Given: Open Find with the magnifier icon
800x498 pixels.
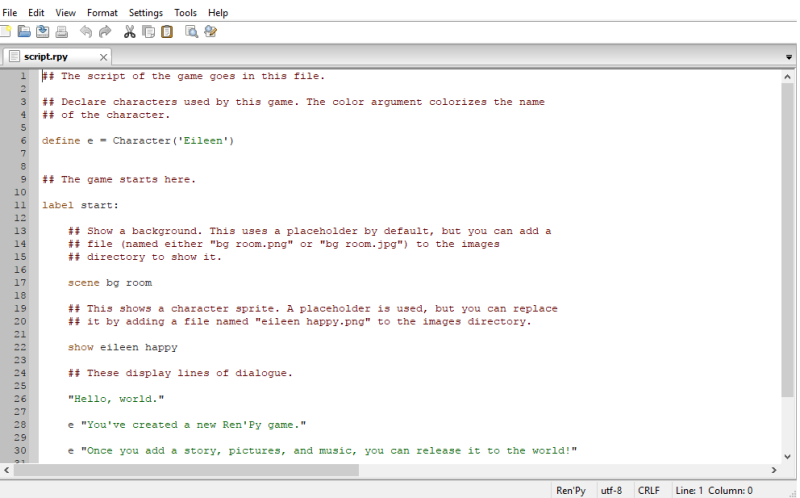Looking at the screenshot, I should 191,32.
